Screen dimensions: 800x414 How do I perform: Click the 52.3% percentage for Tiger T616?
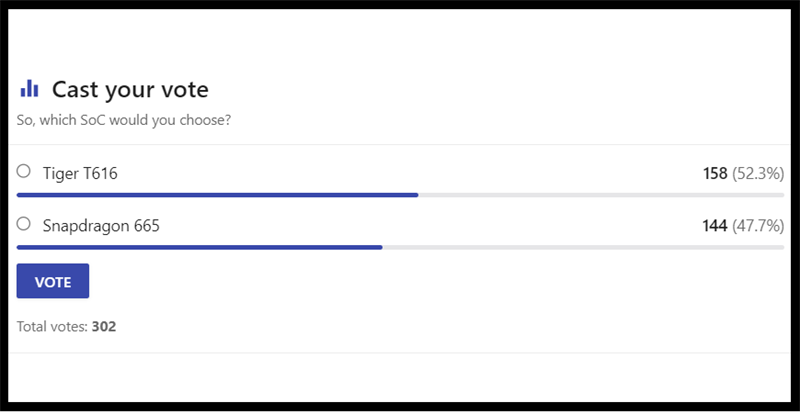[758, 174]
